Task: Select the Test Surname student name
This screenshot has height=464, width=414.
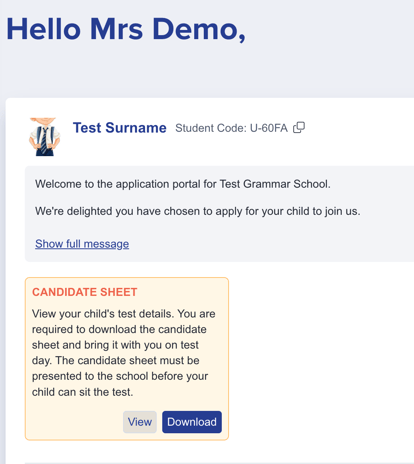Action: coord(120,128)
